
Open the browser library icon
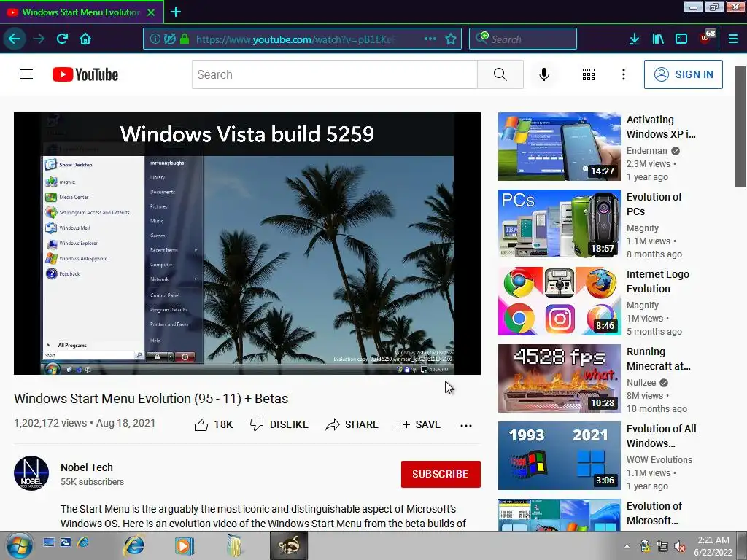(x=658, y=39)
